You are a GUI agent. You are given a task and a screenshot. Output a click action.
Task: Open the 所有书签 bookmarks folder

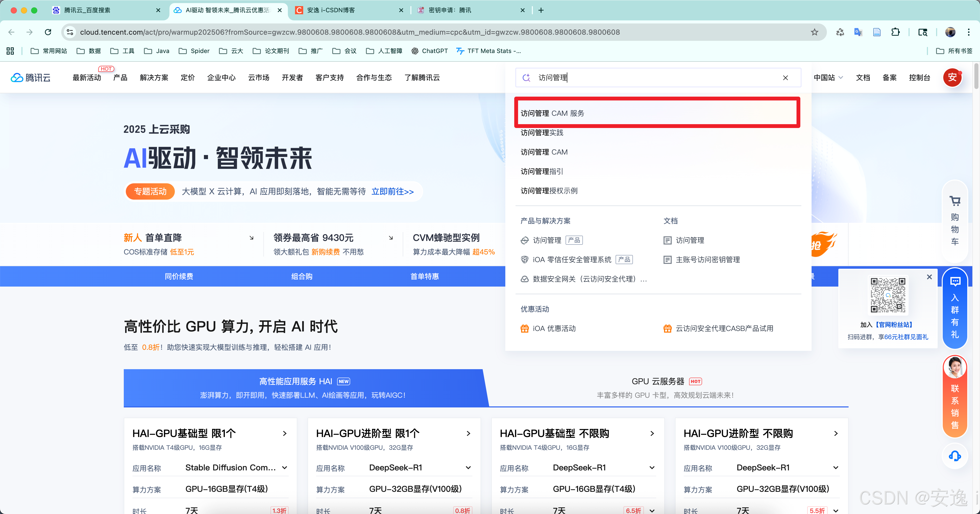coord(954,51)
